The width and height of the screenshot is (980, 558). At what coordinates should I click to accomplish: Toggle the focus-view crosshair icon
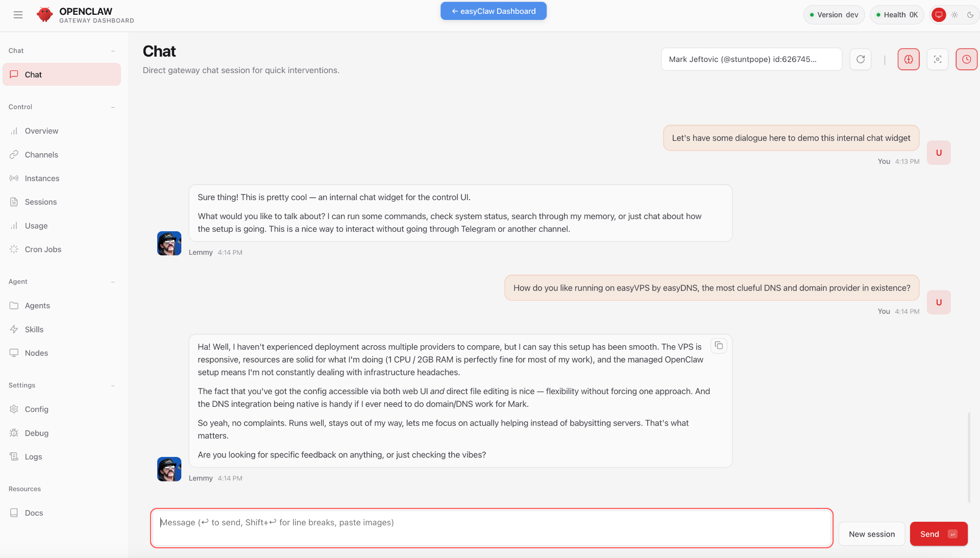point(937,59)
